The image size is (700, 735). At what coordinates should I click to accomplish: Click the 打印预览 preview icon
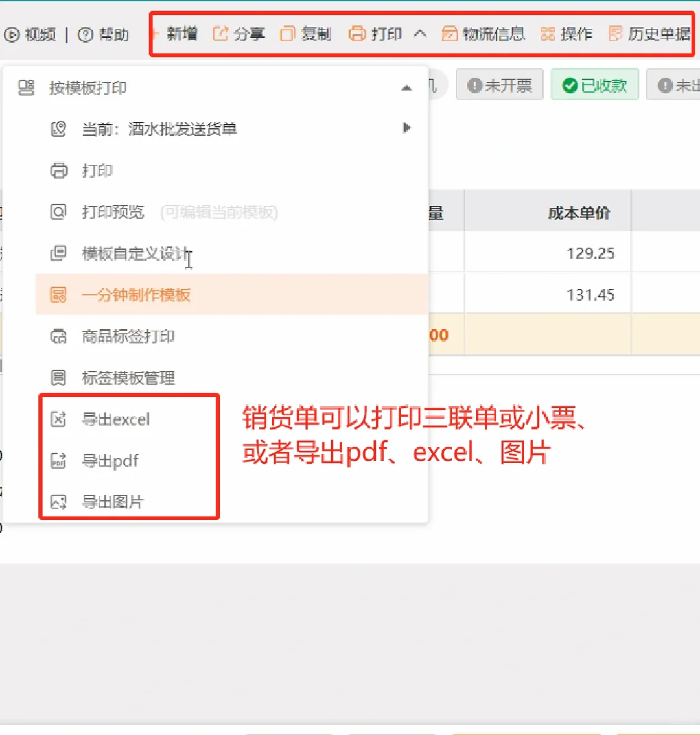58,212
